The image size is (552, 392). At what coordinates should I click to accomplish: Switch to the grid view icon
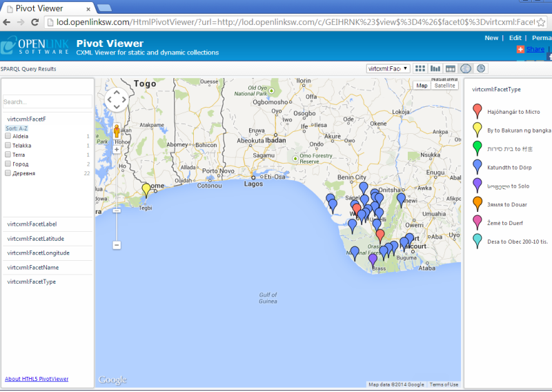click(x=420, y=68)
